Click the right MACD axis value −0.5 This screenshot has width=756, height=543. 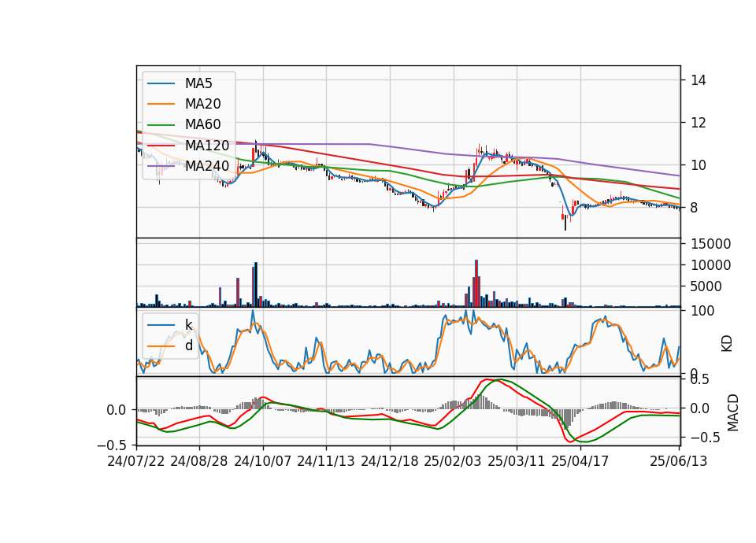[704, 438]
